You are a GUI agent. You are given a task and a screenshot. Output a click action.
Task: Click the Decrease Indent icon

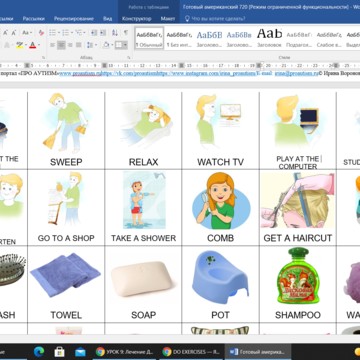(94, 33)
